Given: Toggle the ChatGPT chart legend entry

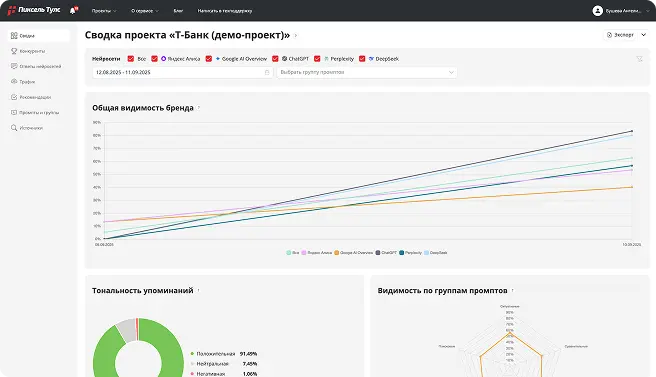Looking at the screenshot, I should [x=386, y=253].
